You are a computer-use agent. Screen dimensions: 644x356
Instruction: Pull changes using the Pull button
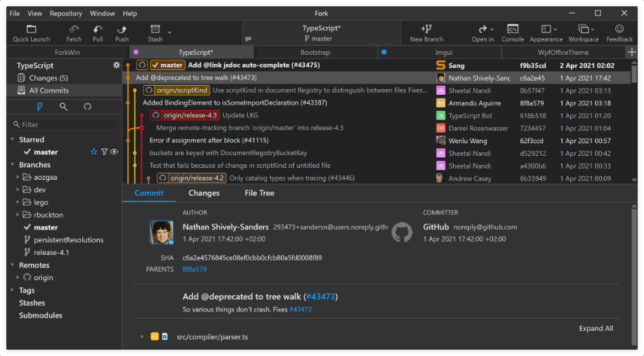tap(98, 33)
